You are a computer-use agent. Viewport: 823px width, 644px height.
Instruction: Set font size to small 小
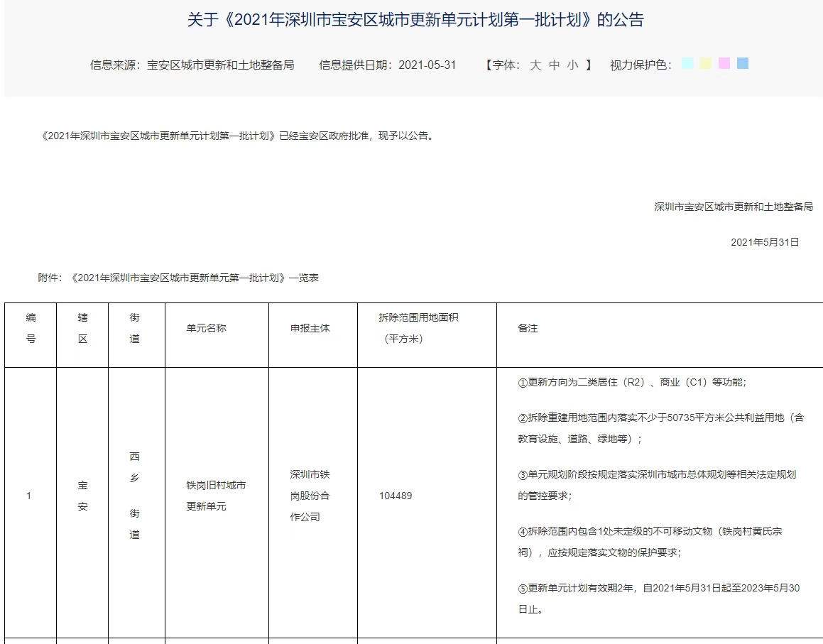tap(572, 65)
